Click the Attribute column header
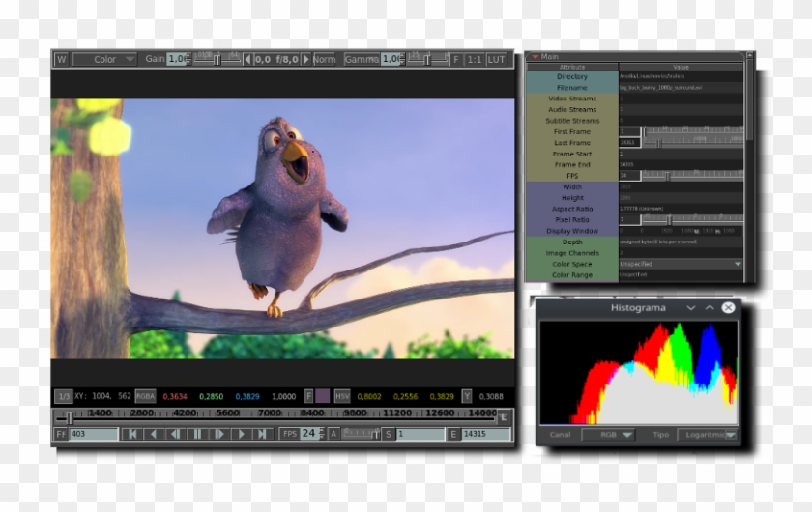Image resolution: width=812 pixels, height=512 pixels. (572, 67)
